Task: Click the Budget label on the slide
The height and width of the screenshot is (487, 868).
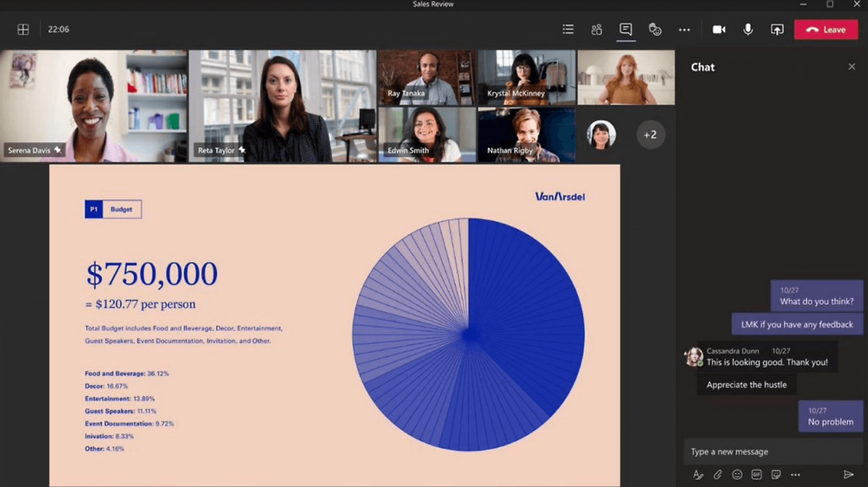Action: (x=121, y=210)
